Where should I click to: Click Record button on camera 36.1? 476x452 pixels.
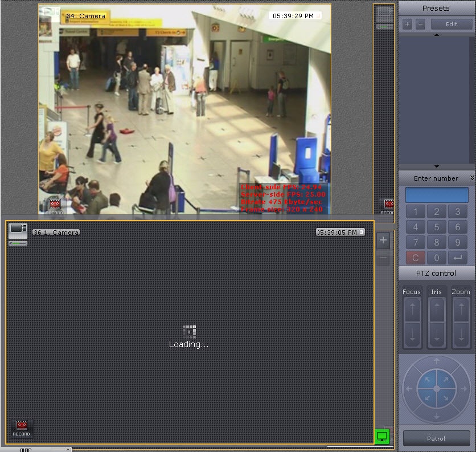(x=22, y=427)
